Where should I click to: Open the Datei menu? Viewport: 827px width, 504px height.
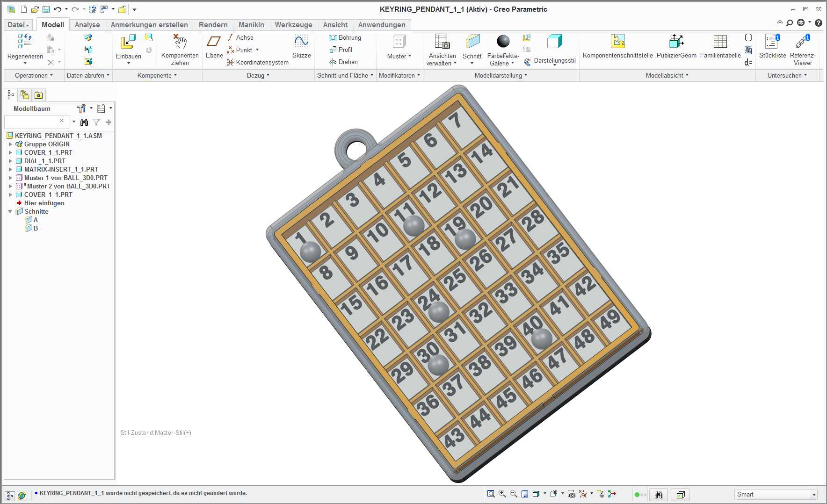18,25
